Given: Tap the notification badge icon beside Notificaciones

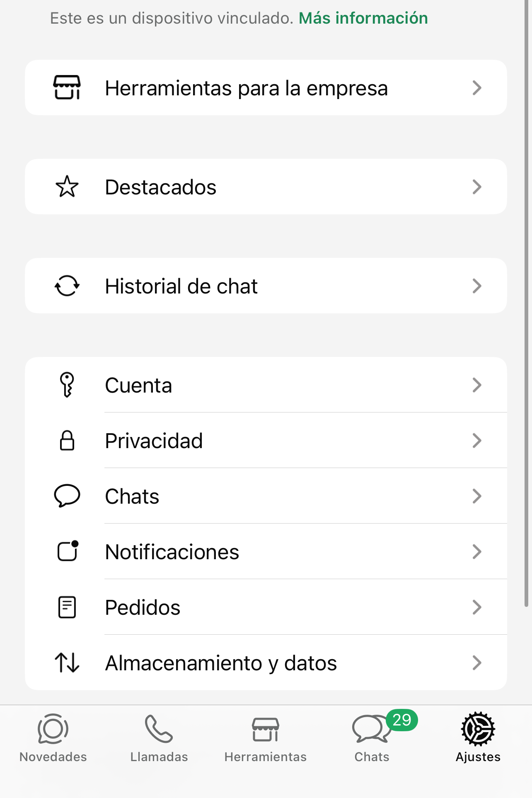Looking at the screenshot, I should point(68,551).
